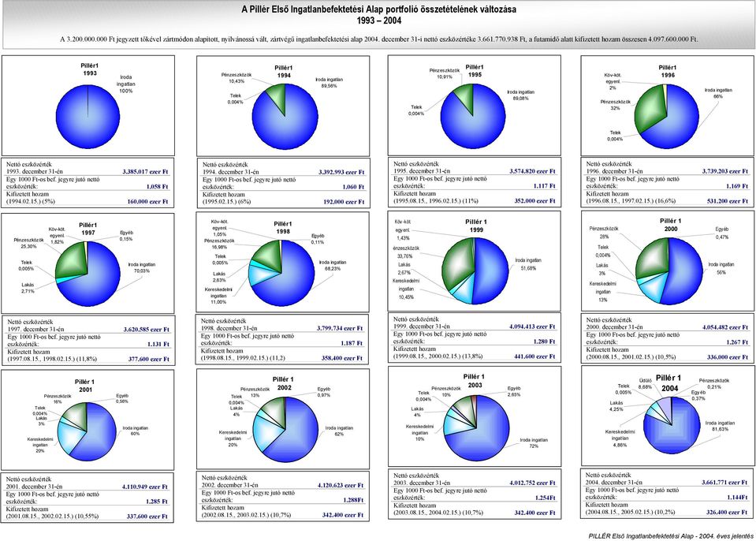Click the net asset value "3.385.017 ezer Ft"

(145, 172)
